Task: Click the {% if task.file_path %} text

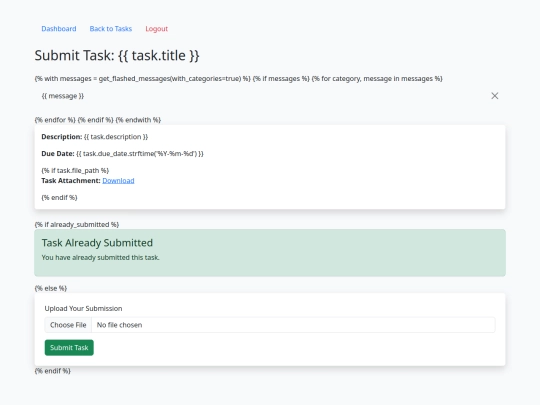Action: [x=75, y=170]
